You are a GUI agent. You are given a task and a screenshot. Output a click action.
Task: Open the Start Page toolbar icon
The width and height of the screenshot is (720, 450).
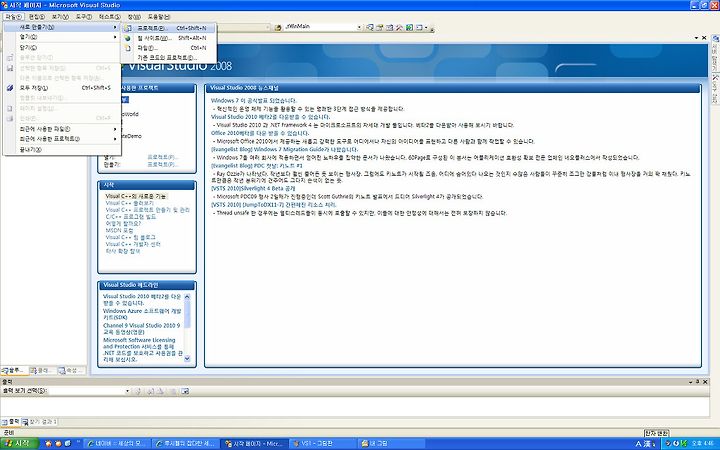click(409, 28)
